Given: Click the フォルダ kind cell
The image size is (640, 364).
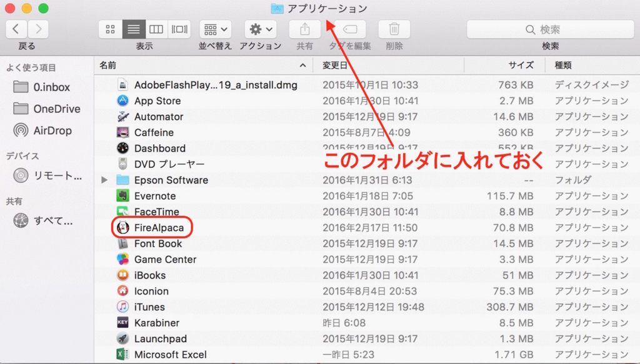Looking at the screenshot, I should point(573,180).
